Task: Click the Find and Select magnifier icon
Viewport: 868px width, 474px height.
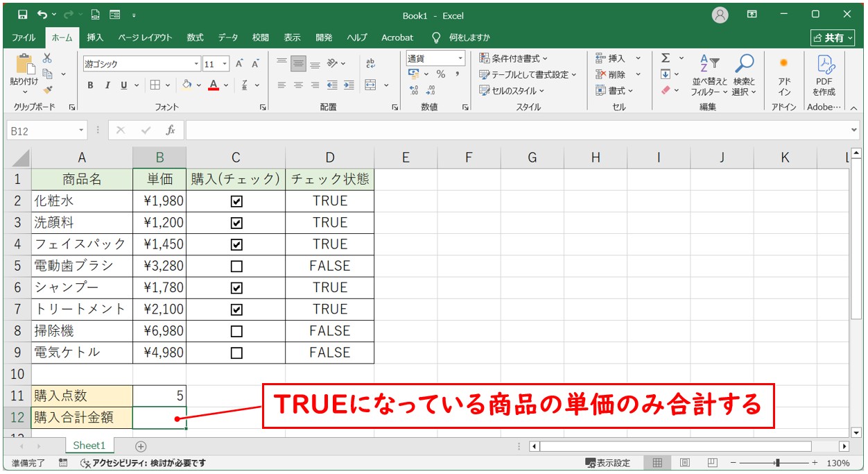Action: 744,64
